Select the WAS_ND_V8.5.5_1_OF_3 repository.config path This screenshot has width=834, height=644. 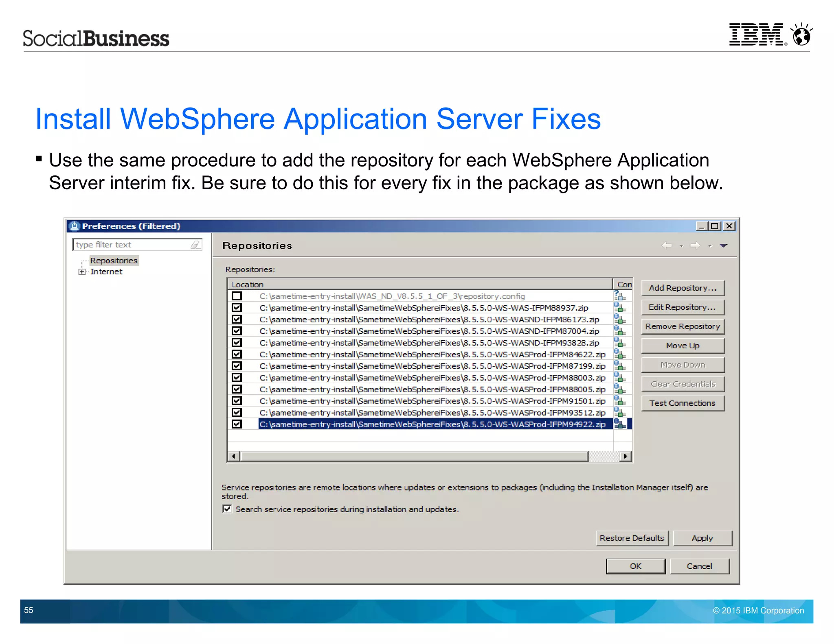[392, 296]
